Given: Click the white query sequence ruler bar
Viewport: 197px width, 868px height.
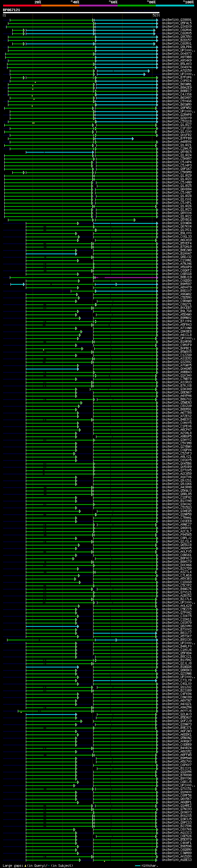Looking at the screenshot, I should pos(81,13).
